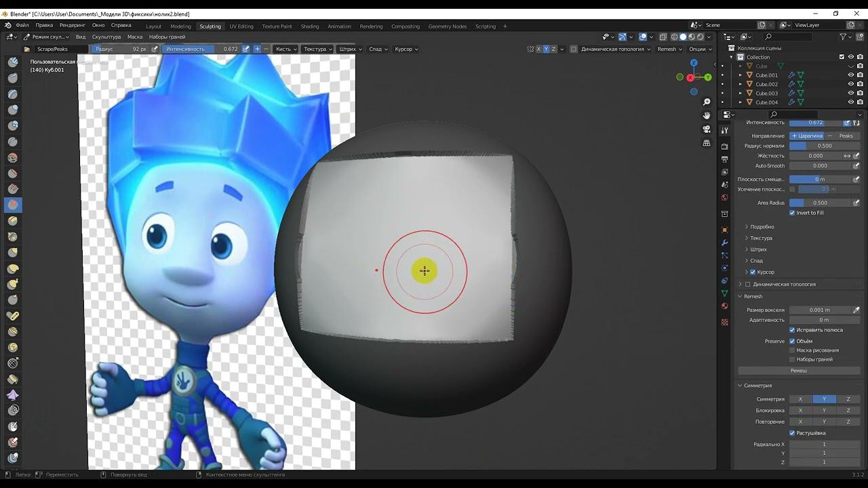Enable Блокировка Z axis button
The width and height of the screenshot is (868, 488).
(x=848, y=410)
